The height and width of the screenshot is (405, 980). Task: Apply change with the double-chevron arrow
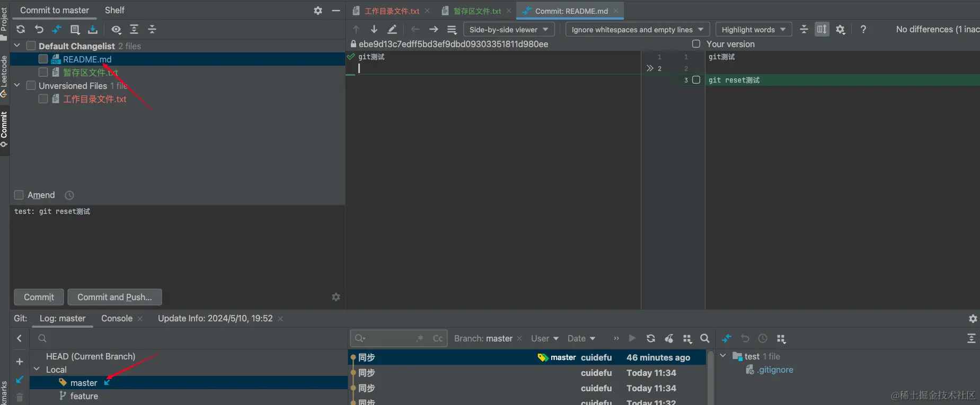tap(650, 68)
